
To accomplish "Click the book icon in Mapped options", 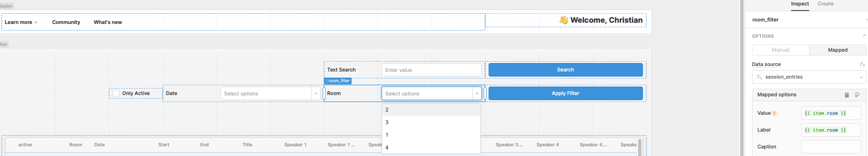I will click(x=847, y=95).
